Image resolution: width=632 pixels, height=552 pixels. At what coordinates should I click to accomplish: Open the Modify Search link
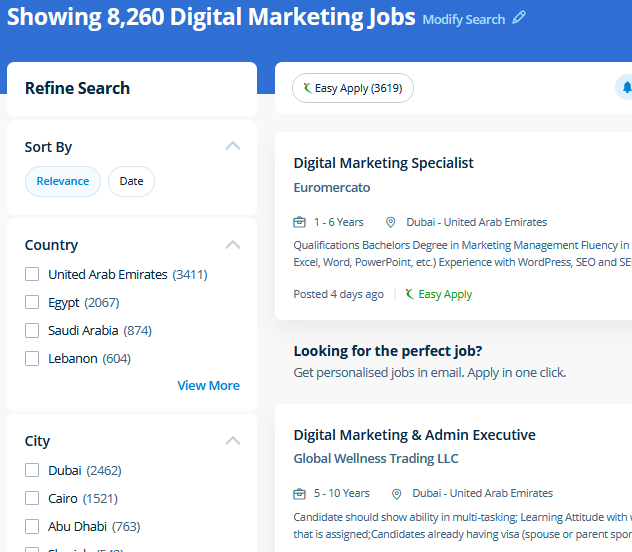(x=463, y=19)
